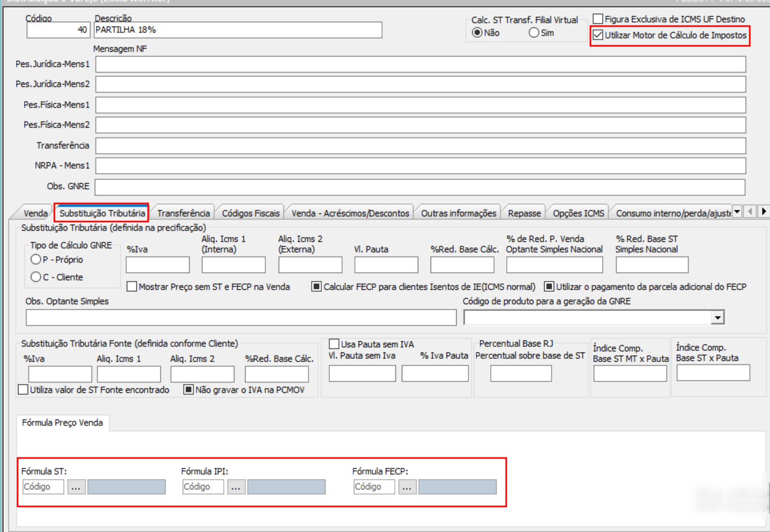770x532 pixels.
Task: Switch to the Transferência tab
Action: (x=183, y=213)
